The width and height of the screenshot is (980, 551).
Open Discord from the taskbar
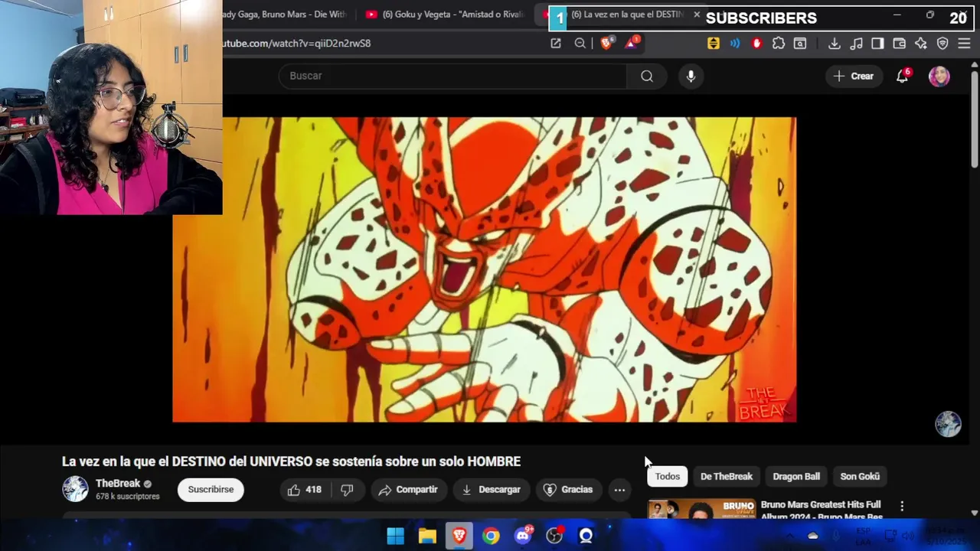click(x=523, y=536)
